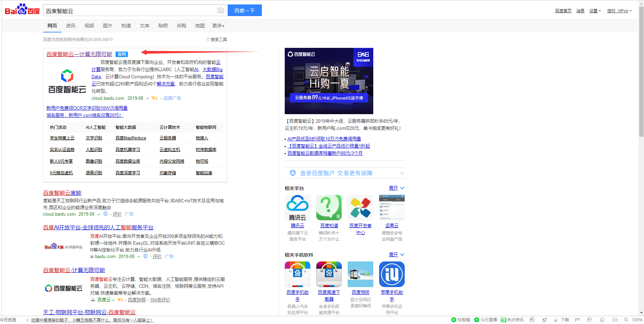This screenshot has height=324, width=644.
Task: Click the 百度知道 platform icon
Action: click(x=329, y=207)
